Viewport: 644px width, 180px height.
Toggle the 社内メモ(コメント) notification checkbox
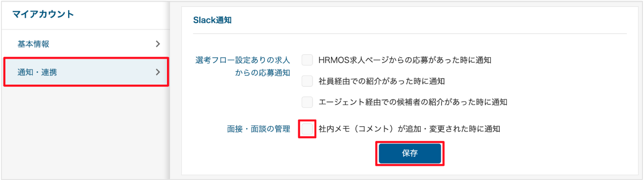click(307, 129)
